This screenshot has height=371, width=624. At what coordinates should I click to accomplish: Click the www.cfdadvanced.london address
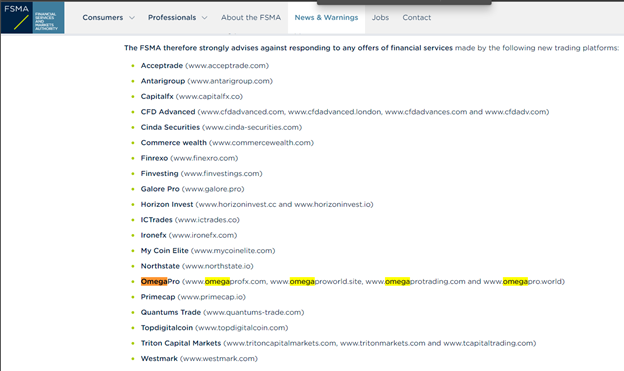[x=335, y=112]
